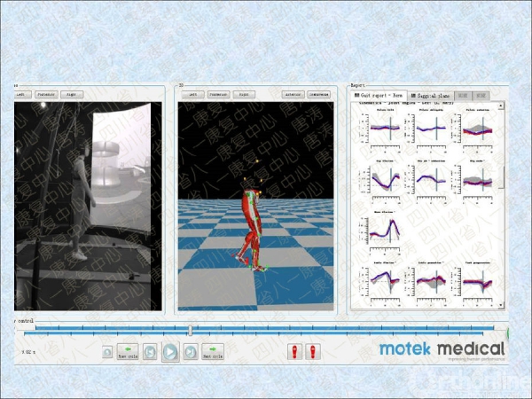Select the left red footprint icon
532x399 pixels.
point(295,352)
